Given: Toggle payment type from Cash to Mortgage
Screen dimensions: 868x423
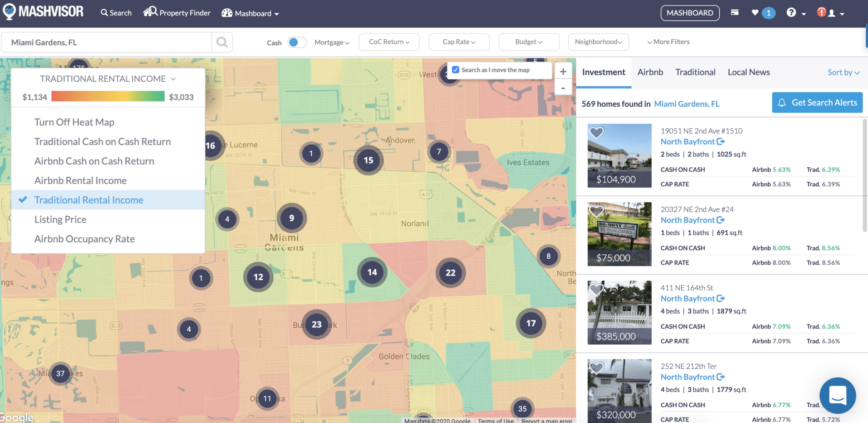Looking at the screenshot, I should pyautogui.click(x=297, y=42).
